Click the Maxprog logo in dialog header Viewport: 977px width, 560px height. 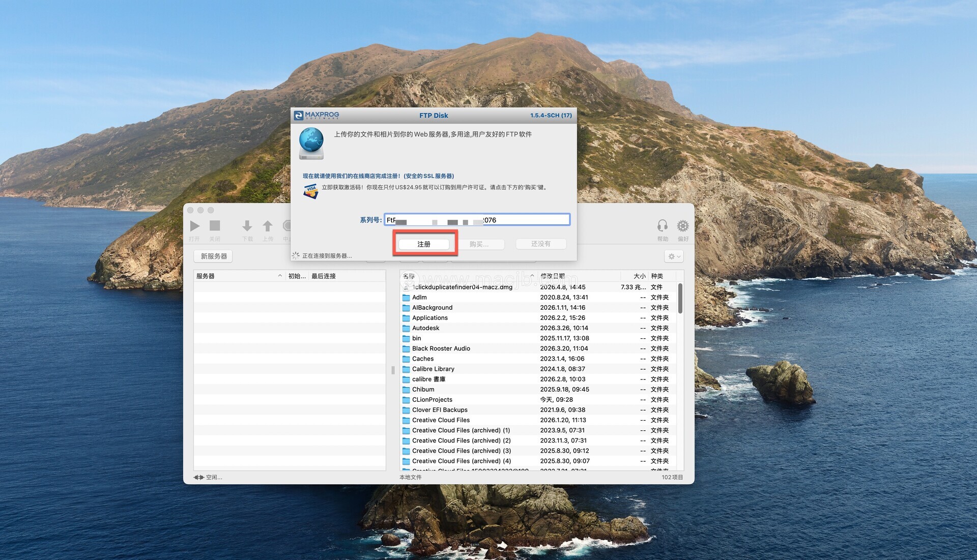[x=317, y=115]
